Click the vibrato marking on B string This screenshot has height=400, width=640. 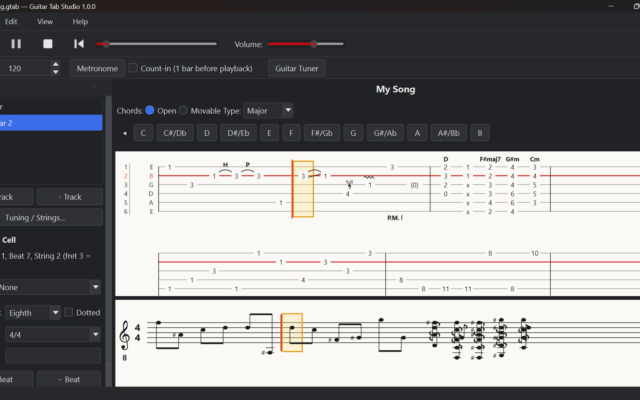click(369, 177)
